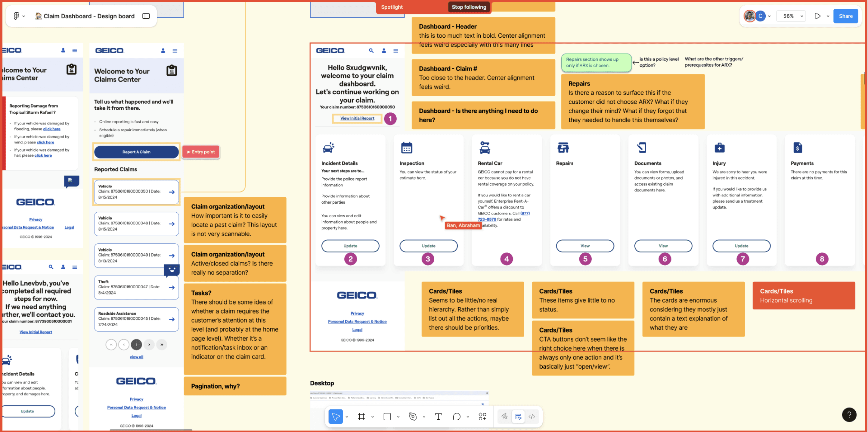This screenshot has width=868, height=432.
Task: Switch to Dev Mode toggle
Action: [532, 417]
